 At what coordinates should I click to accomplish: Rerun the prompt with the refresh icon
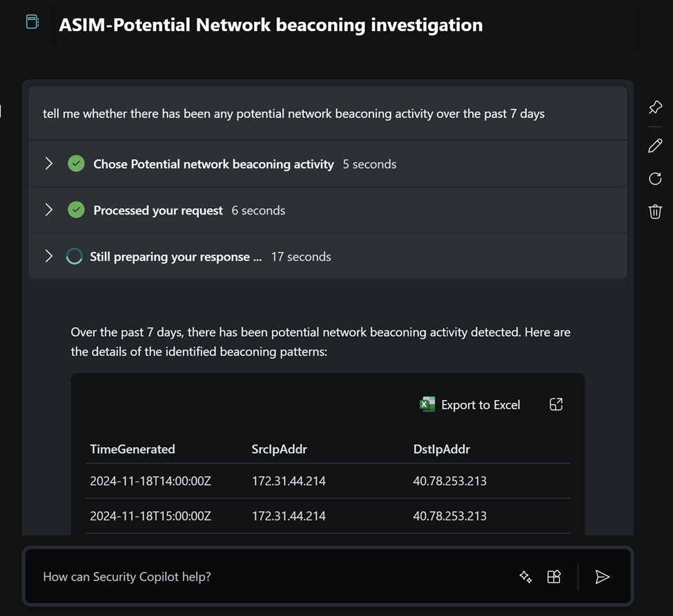click(655, 179)
